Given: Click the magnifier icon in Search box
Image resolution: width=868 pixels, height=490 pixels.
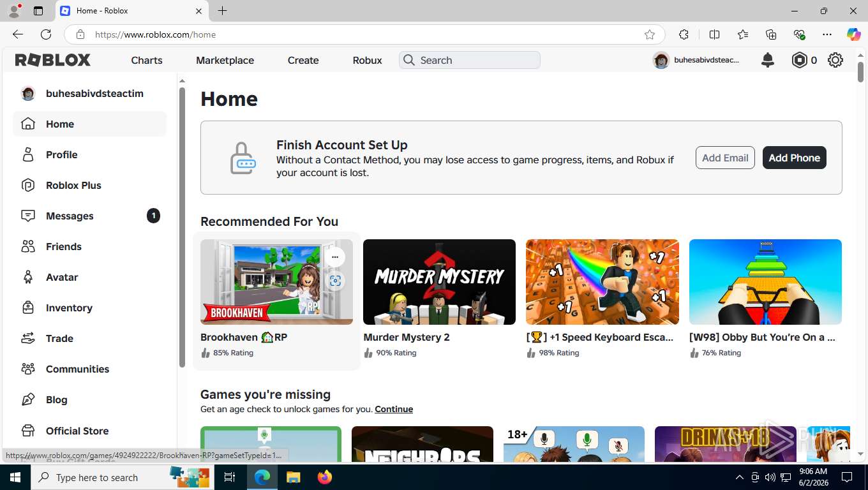Looking at the screenshot, I should [x=409, y=60].
